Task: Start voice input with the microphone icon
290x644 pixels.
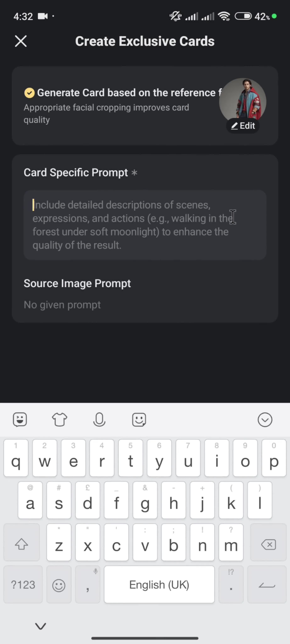Action: 99,419
